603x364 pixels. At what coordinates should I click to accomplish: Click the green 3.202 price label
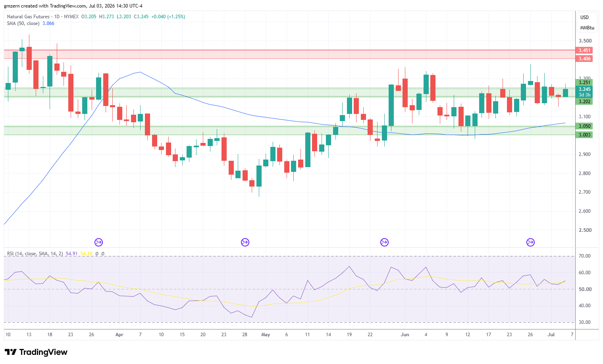point(584,102)
